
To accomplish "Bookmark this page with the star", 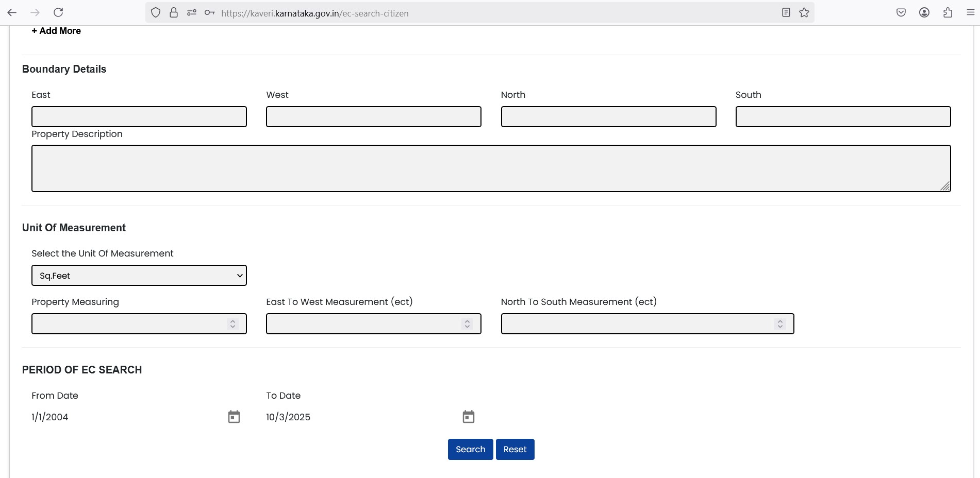I will (x=804, y=13).
